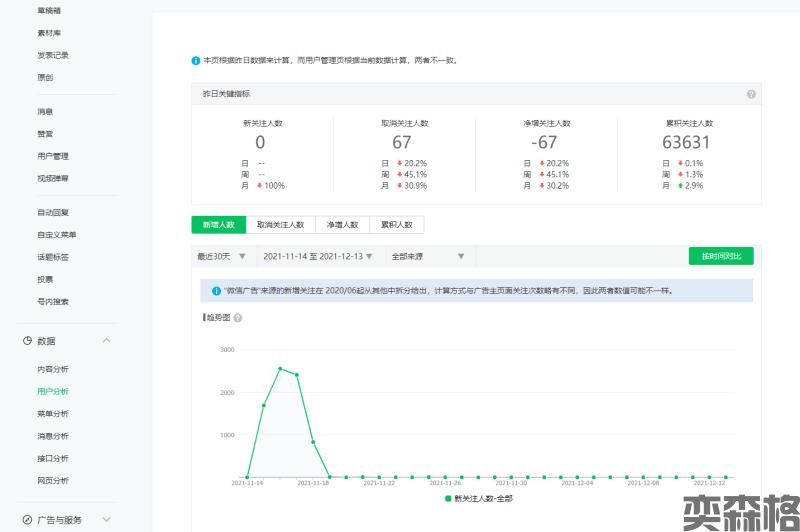Screen dimensions: 800x532
Task: Open the 全部来源 source dropdown
Action: coord(427,256)
